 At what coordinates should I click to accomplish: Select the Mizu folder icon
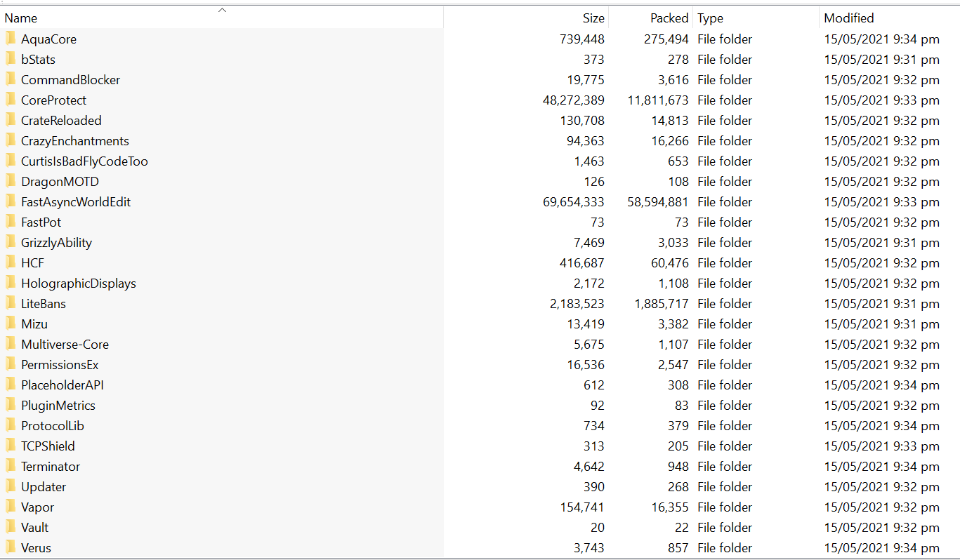click(x=11, y=324)
